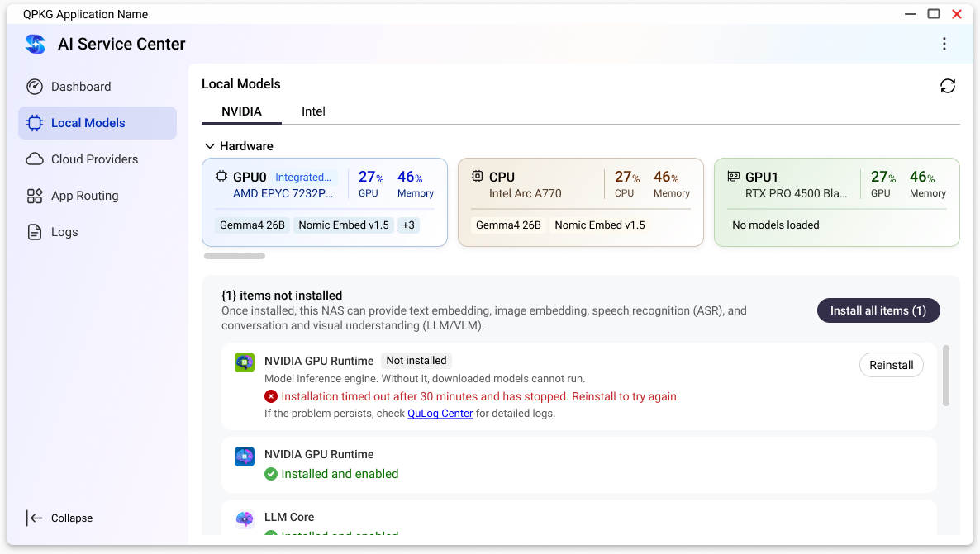Click the hardware cards horizontal scrollbar
The width and height of the screenshot is (980, 554).
[x=235, y=256]
